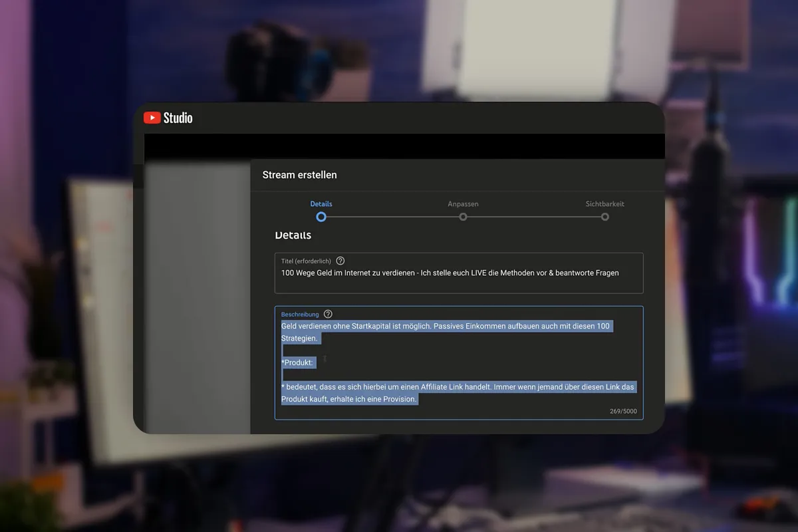The width and height of the screenshot is (798, 532).
Task: Go to the Anpassen step
Action: (463, 203)
